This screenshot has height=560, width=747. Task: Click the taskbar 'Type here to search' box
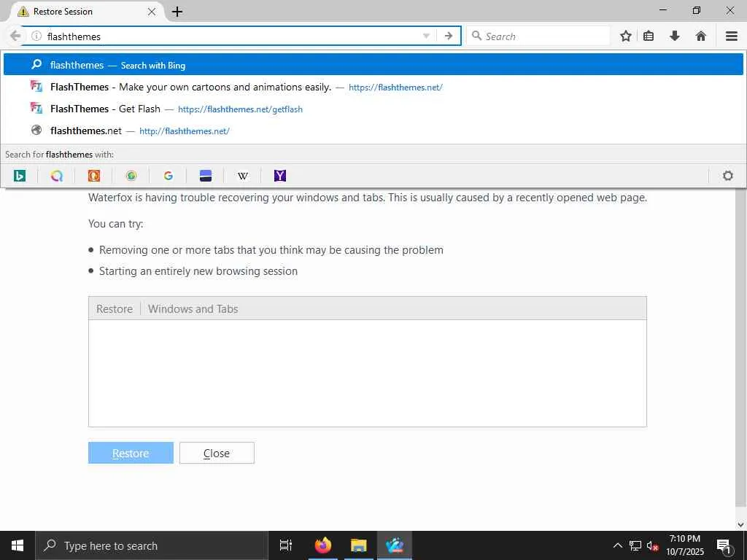152,545
